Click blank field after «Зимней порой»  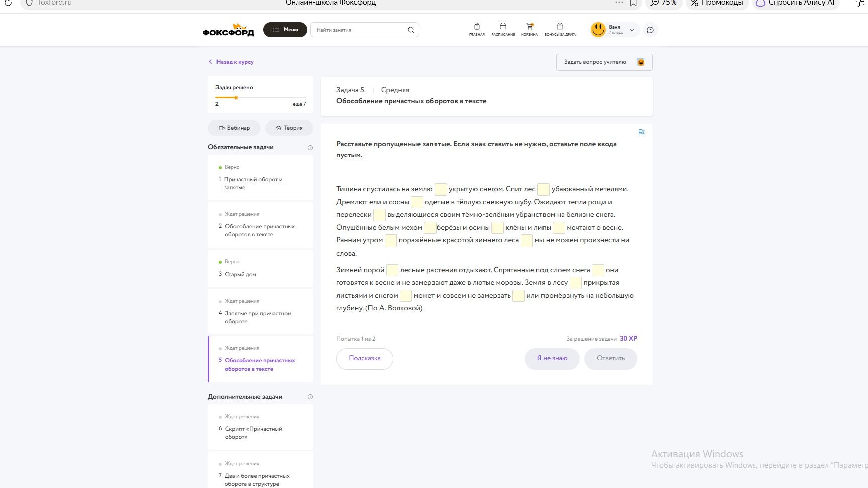(392, 270)
